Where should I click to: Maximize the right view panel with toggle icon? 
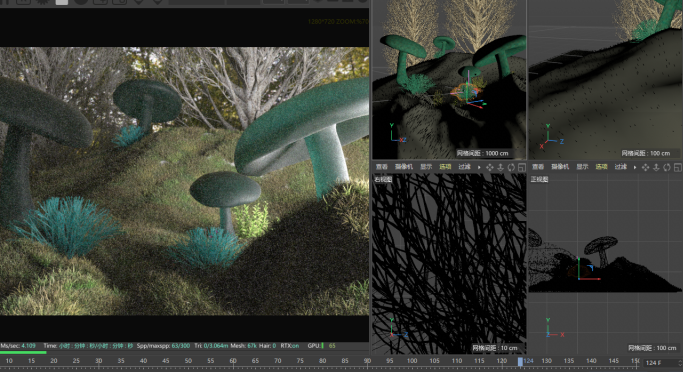[x=522, y=167]
